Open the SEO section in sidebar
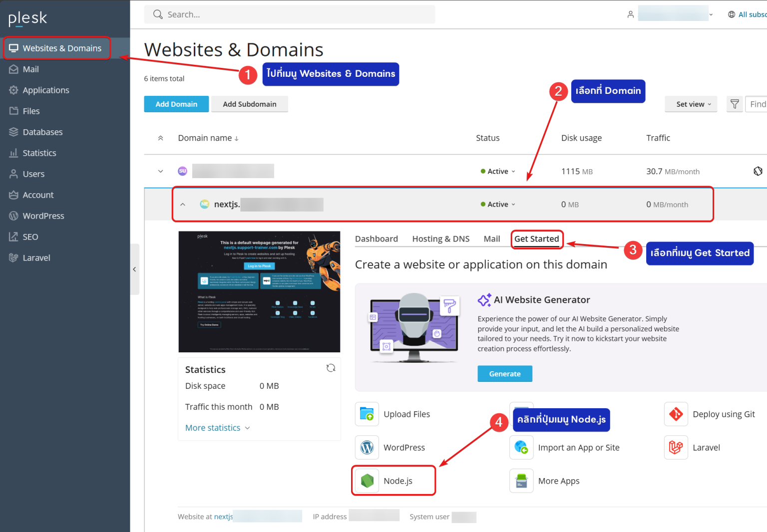The image size is (767, 532). pos(30,237)
